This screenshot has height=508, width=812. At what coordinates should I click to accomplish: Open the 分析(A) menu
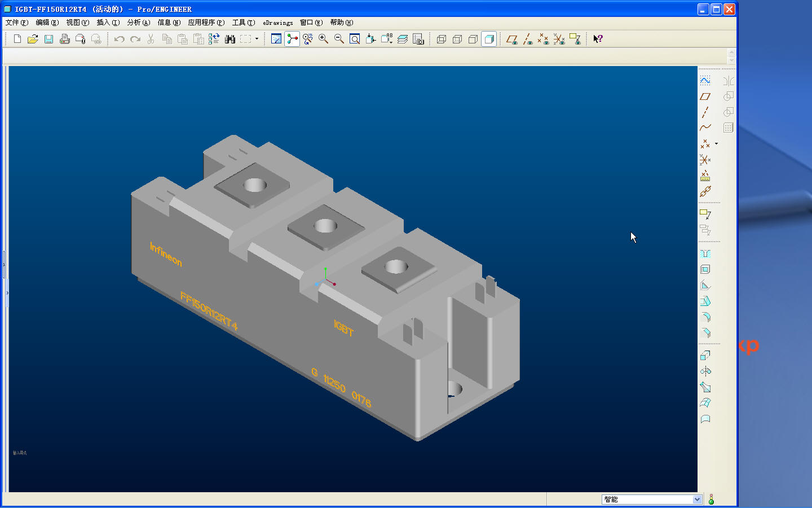(139, 23)
